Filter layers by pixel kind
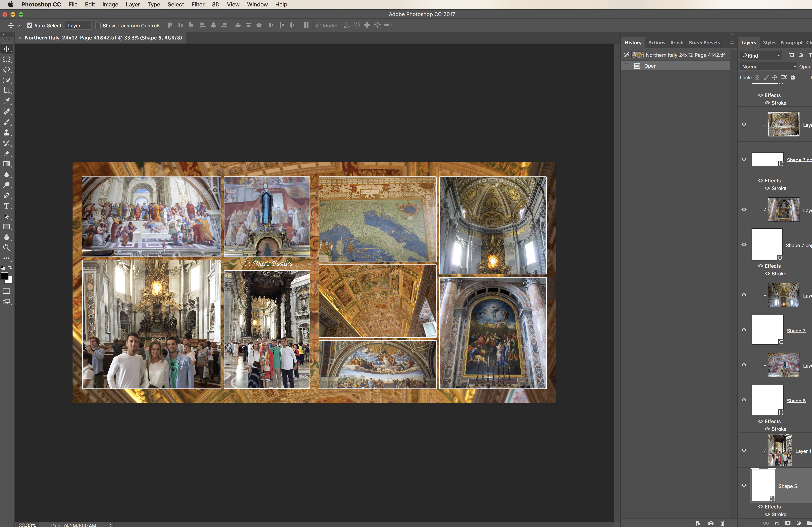The height and width of the screenshot is (527, 812). click(x=791, y=55)
